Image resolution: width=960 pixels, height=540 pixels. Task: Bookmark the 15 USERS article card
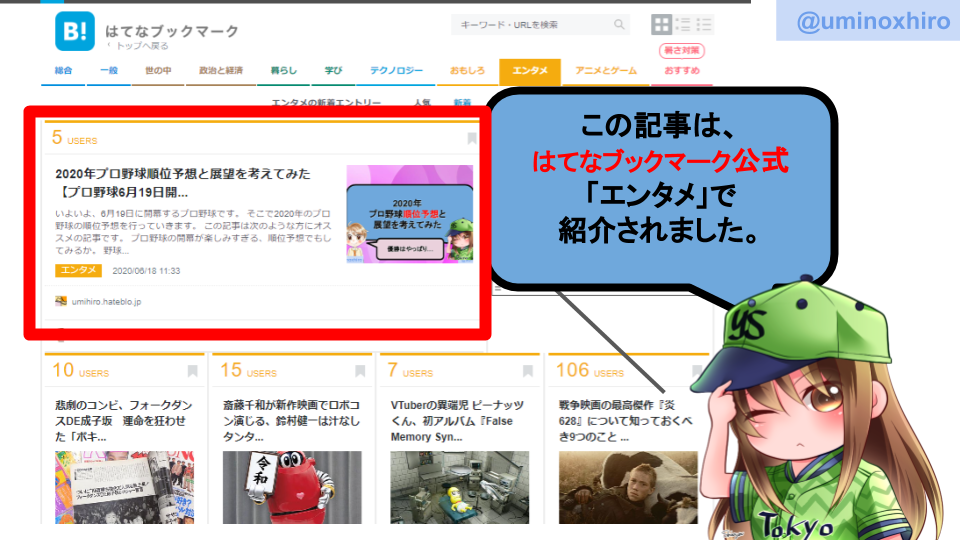[x=360, y=371]
